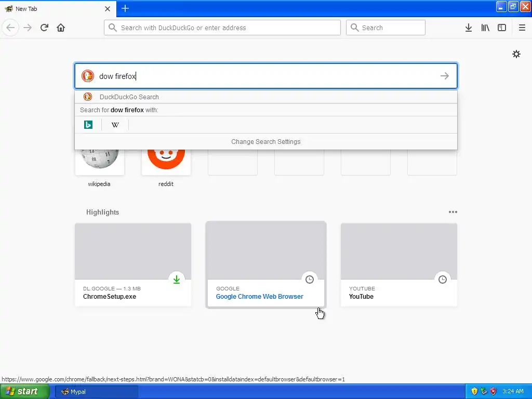Focus the toolbar Search field

coord(386,28)
